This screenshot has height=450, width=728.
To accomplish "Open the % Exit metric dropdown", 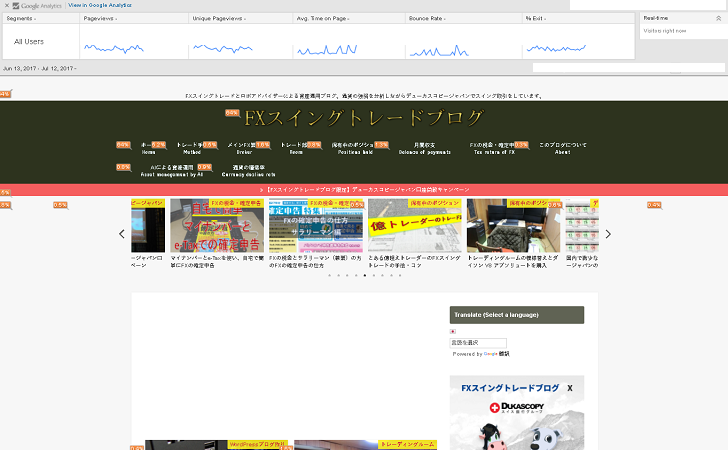I will [536, 19].
